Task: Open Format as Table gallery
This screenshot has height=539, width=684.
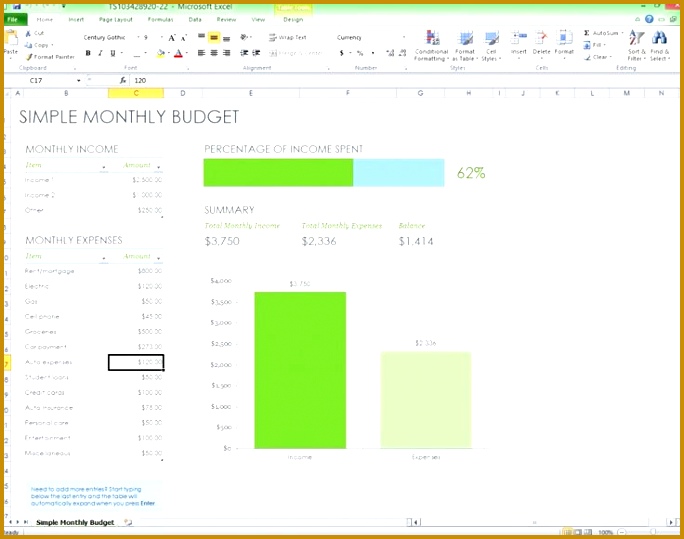Action: tap(465, 45)
